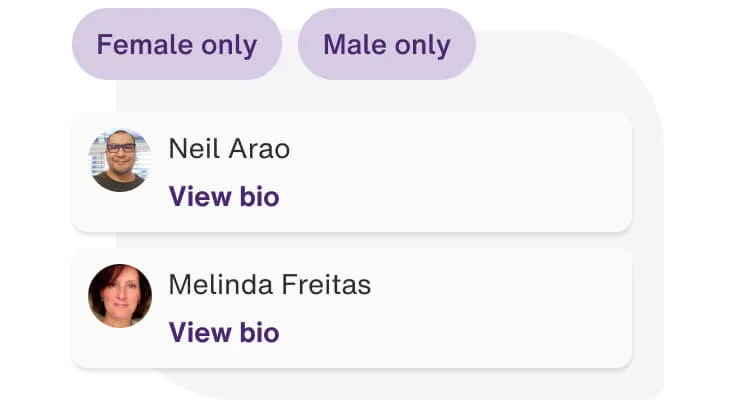Click Melinda Freitas's profile photo
Screen dimensions: 736x408
(120, 296)
